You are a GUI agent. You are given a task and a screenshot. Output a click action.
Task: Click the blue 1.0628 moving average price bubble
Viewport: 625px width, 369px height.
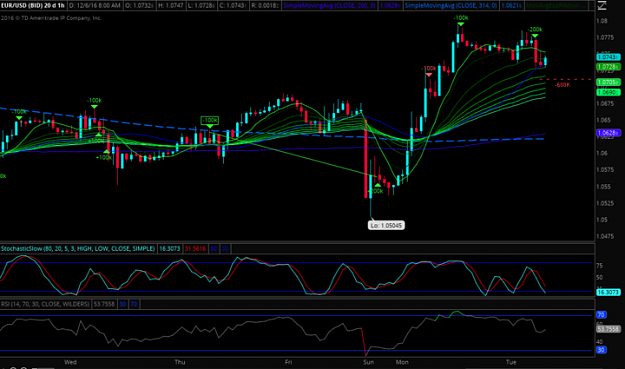608,133
